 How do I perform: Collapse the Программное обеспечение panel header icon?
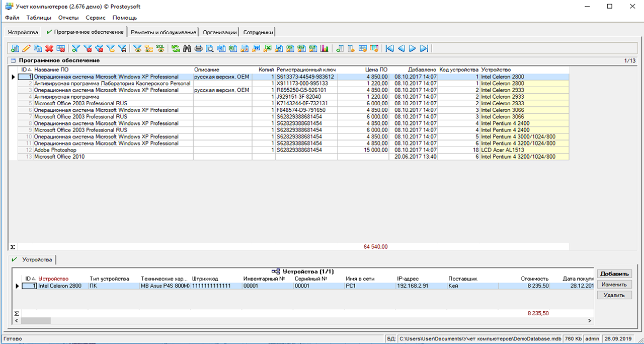coord(13,60)
